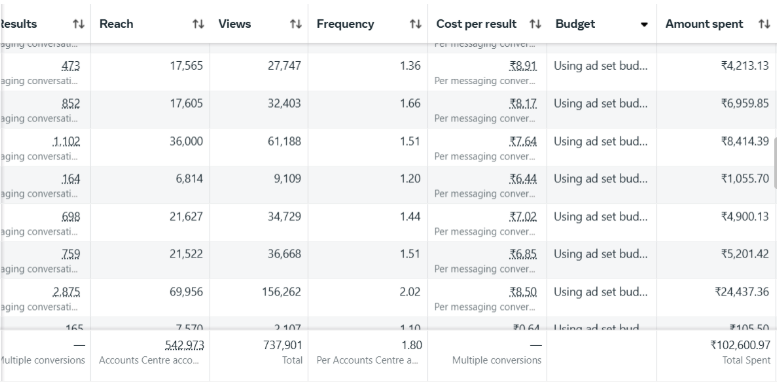The width and height of the screenshot is (777, 382).
Task: Select total views 737,901
Action: [x=282, y=345]
